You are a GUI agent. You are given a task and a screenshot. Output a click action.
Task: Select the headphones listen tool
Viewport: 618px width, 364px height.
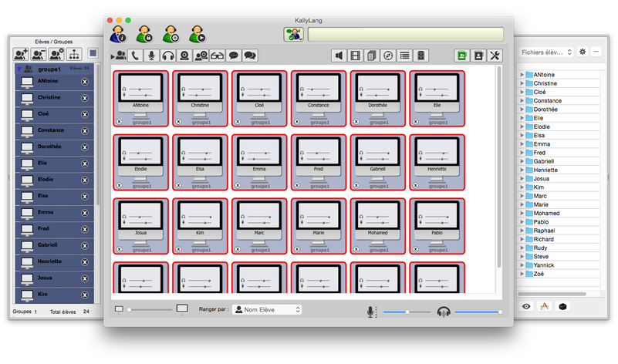click(x=168, y=56)
